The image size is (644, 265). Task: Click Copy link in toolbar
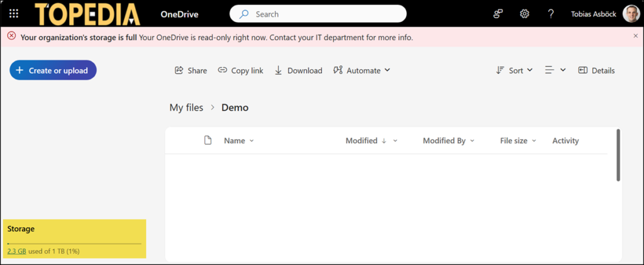point(241,70)
